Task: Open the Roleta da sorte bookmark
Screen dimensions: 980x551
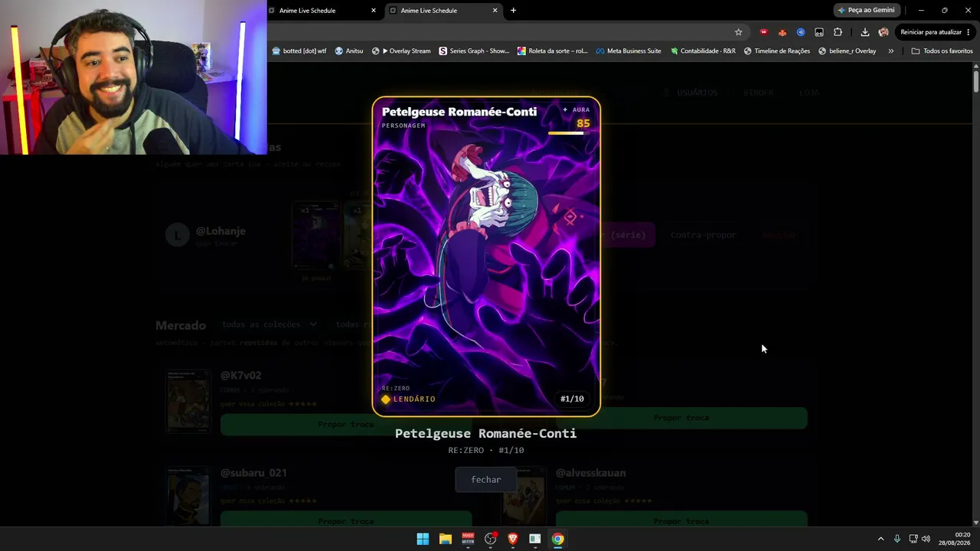Action: tap(553, 51)
